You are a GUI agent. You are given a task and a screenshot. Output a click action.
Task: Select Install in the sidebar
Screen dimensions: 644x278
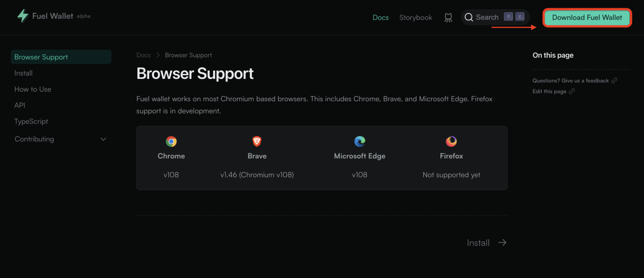(x=23, y=73)
